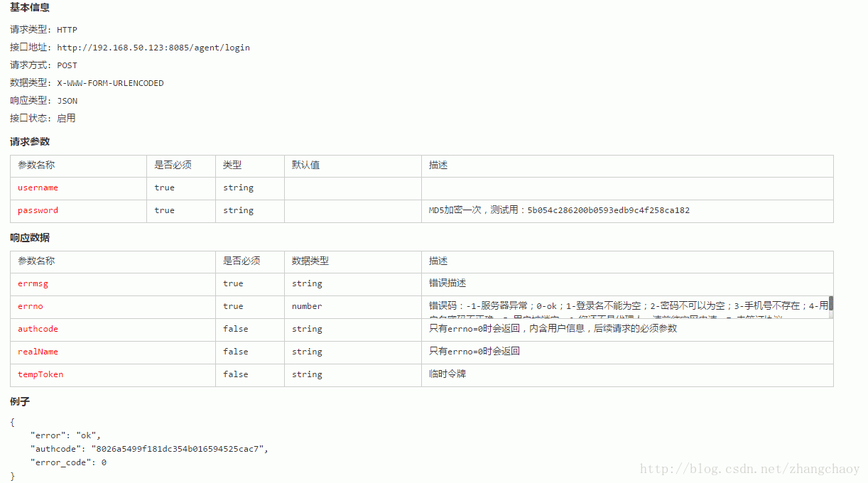
Task: Select the password parameter name
Action: pos(37,210)
